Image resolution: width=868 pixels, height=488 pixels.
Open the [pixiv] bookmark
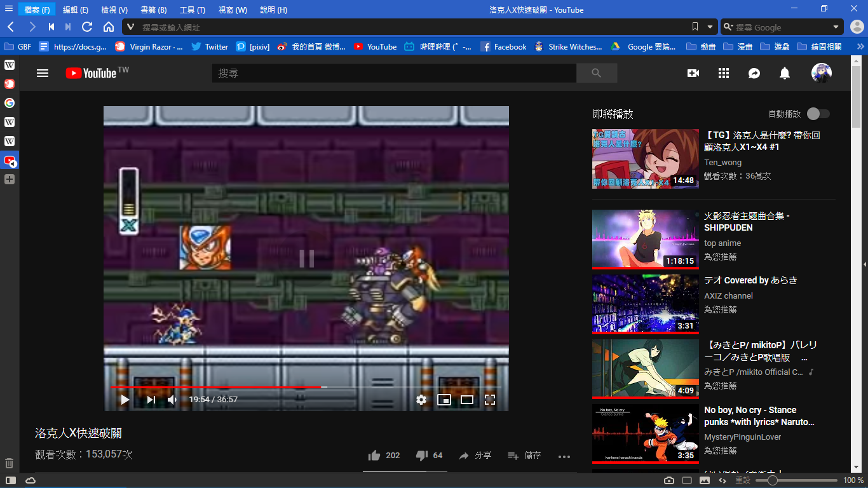click(x=253, y=46)
